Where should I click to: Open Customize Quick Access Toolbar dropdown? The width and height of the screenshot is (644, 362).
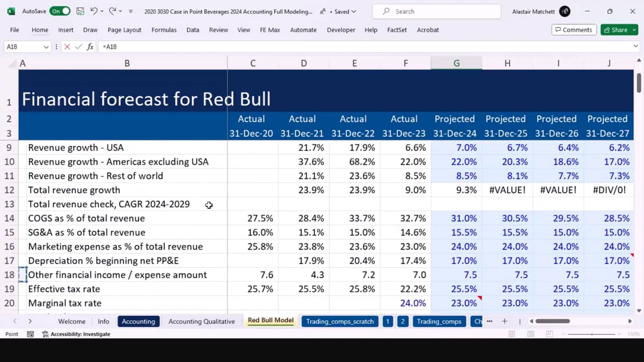(x=131, y=11)
